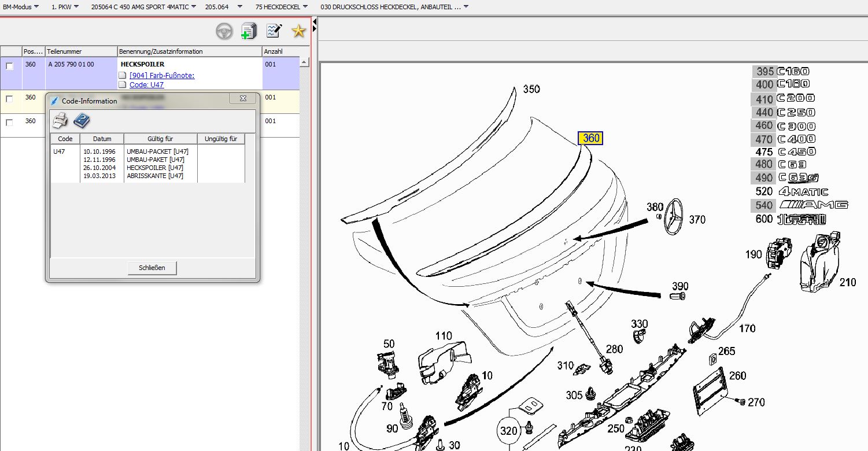Screen dimensions: 868x451
Task: Open the 1. PKW dropdown
Action: pos(65,7)
